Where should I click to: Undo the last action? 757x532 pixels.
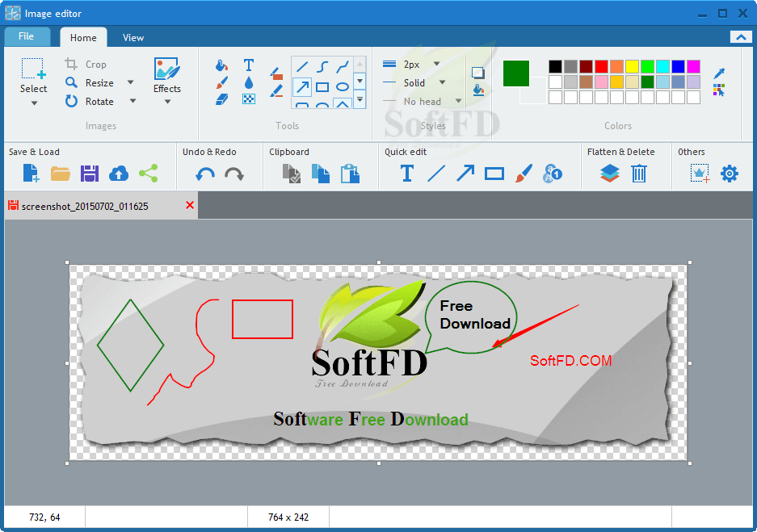point(205,174)
